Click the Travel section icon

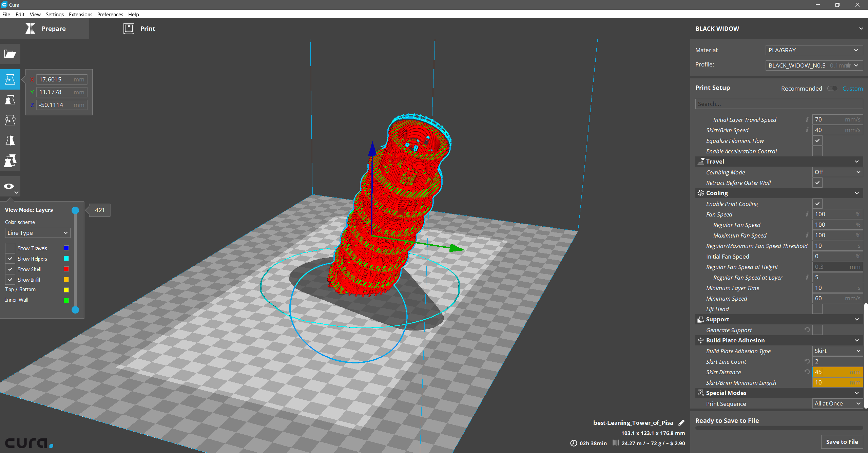coord(700,162)
